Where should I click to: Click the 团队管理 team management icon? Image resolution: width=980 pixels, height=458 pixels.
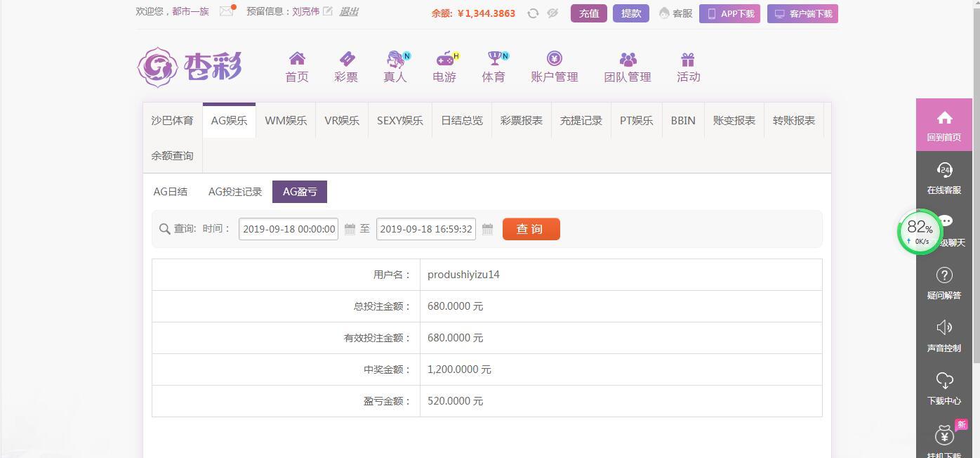[x=627, y=67]
